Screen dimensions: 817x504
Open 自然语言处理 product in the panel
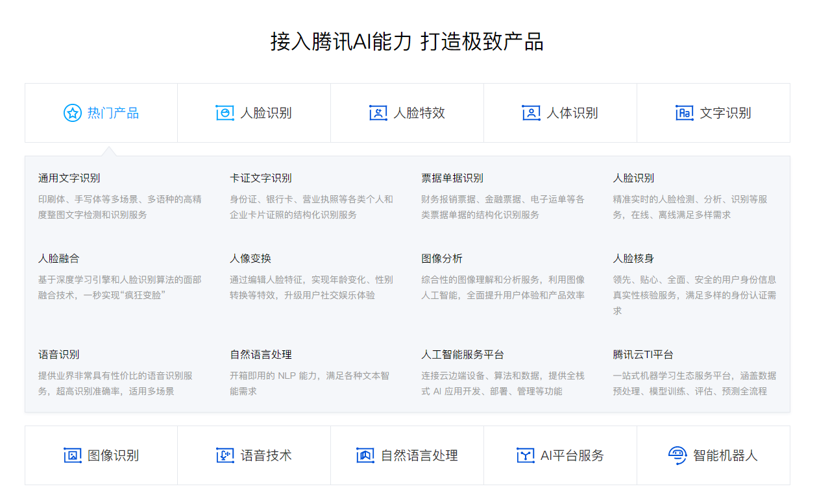261,354
